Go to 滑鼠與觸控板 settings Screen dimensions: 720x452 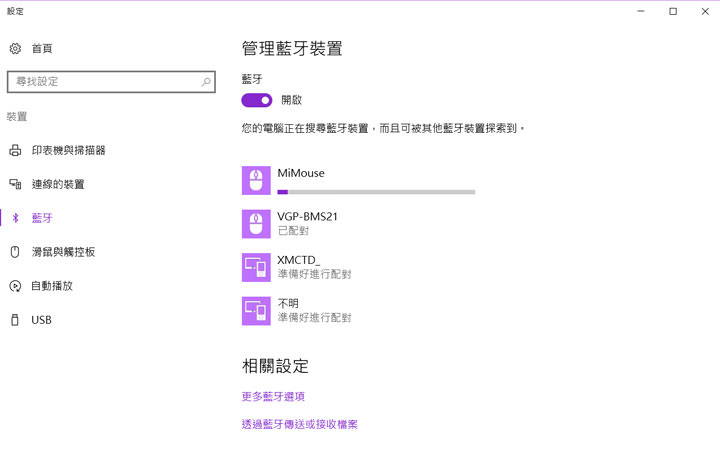pyautogui.click(x=63, y=252)
